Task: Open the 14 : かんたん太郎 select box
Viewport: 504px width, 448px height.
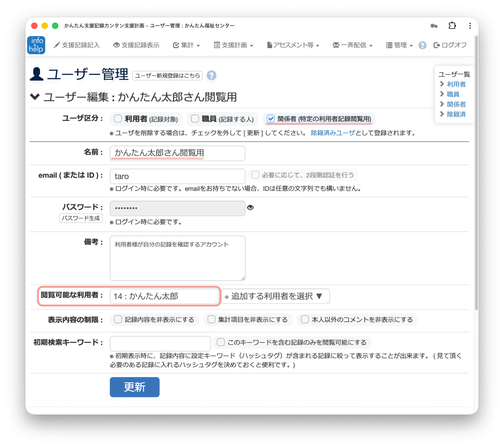Action: (x=164, y=296)
